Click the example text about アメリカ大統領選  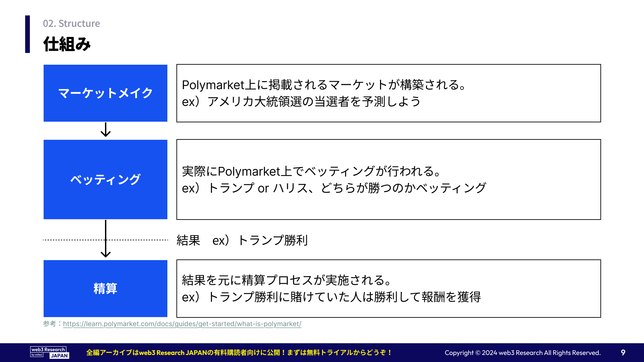pyautogui.click(x=301, y=102)
